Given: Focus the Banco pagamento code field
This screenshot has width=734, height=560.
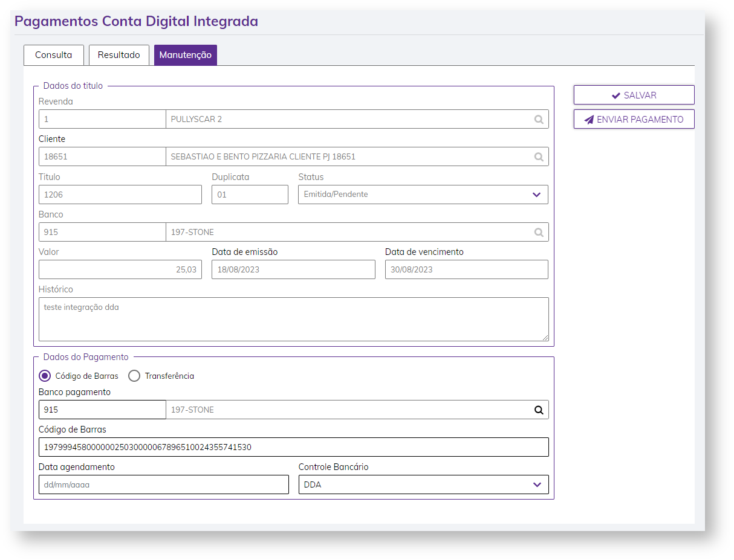Looking at the screenshot, I should (102, 410).
